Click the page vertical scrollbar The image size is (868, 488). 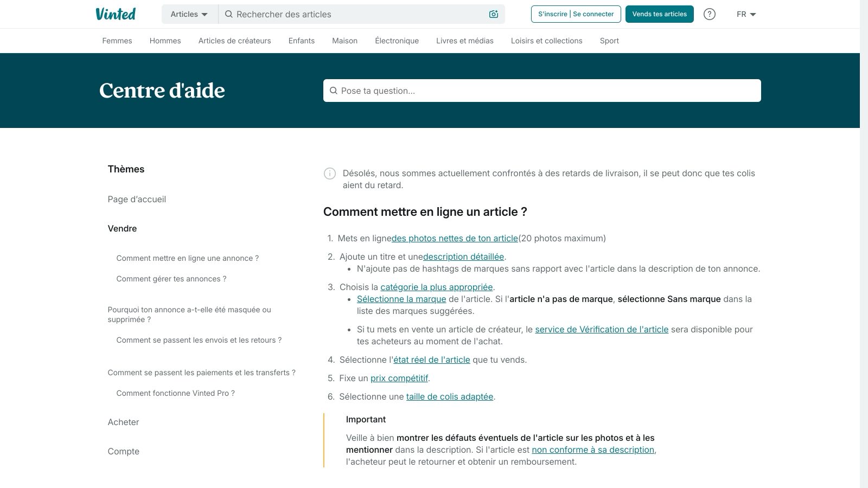[864, 244]
